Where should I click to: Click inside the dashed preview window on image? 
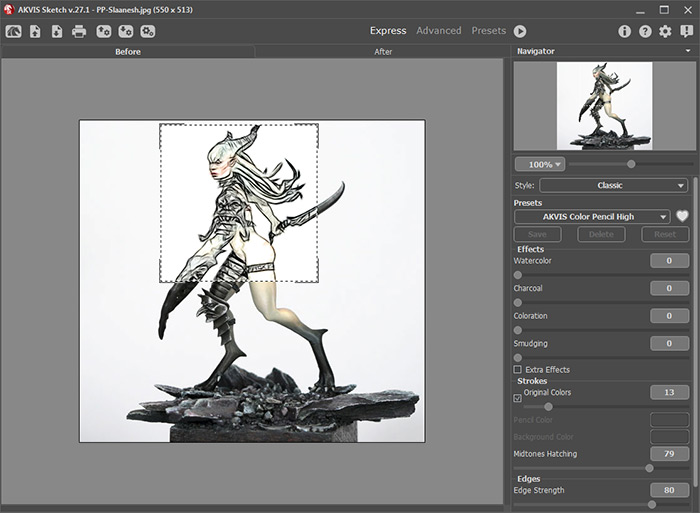pos(239,203)
